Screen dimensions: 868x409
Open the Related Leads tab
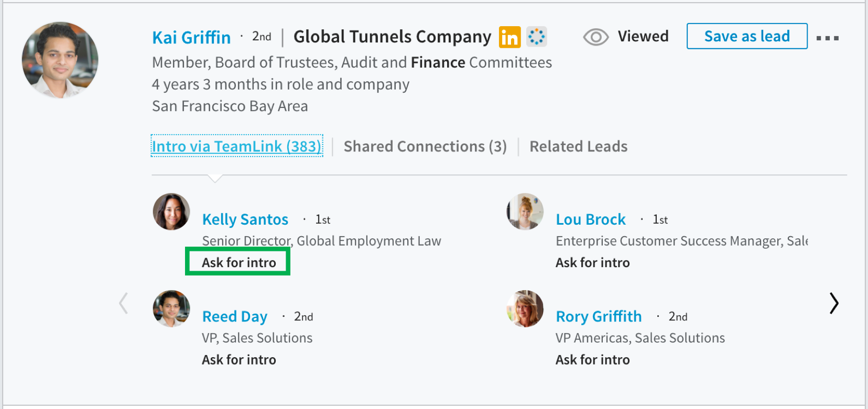(579, 147)
